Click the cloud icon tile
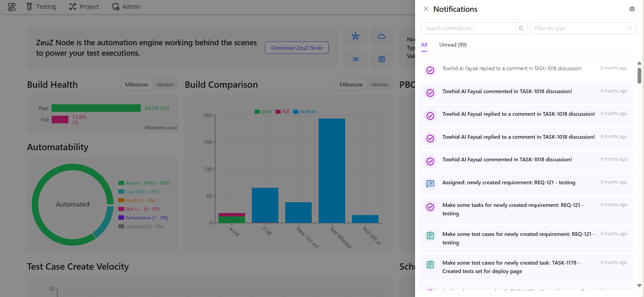 click(381, 36)
